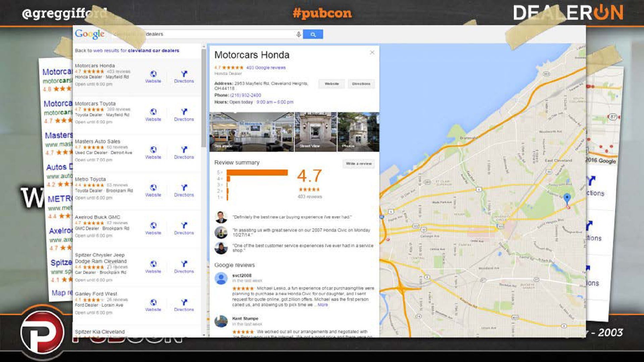Open 403 Google reviews link
This screenshot has width=644, height=362.
[266, 68]
